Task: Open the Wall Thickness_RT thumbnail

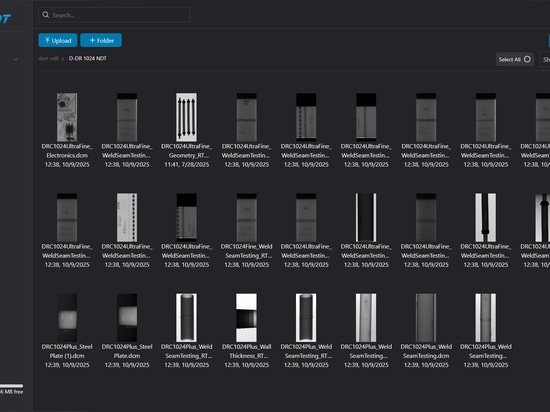Action: coord(247,318)
